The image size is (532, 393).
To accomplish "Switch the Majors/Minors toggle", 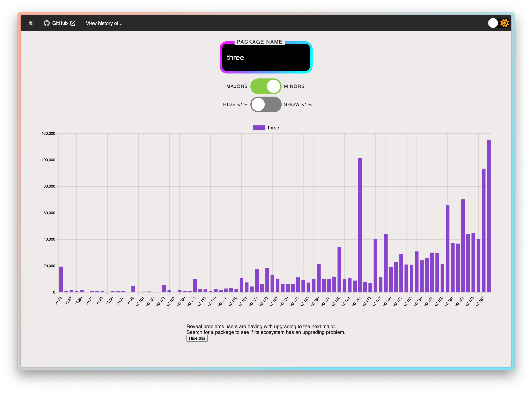I will (266, 86).
